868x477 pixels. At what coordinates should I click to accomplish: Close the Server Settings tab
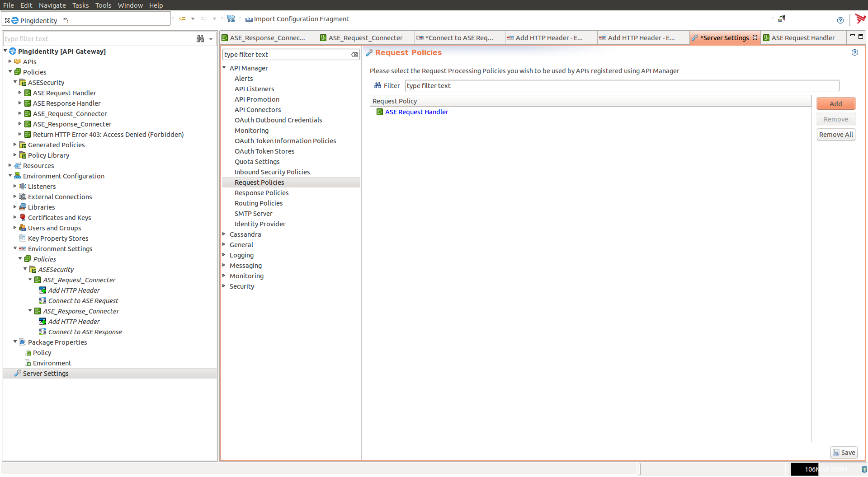pyautogui.click(x=755, y=38)
